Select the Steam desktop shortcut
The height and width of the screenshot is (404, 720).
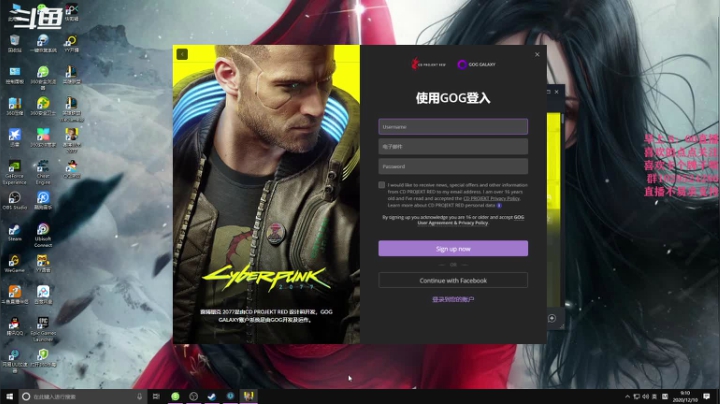pyautogui.click(x=14, y=232)
